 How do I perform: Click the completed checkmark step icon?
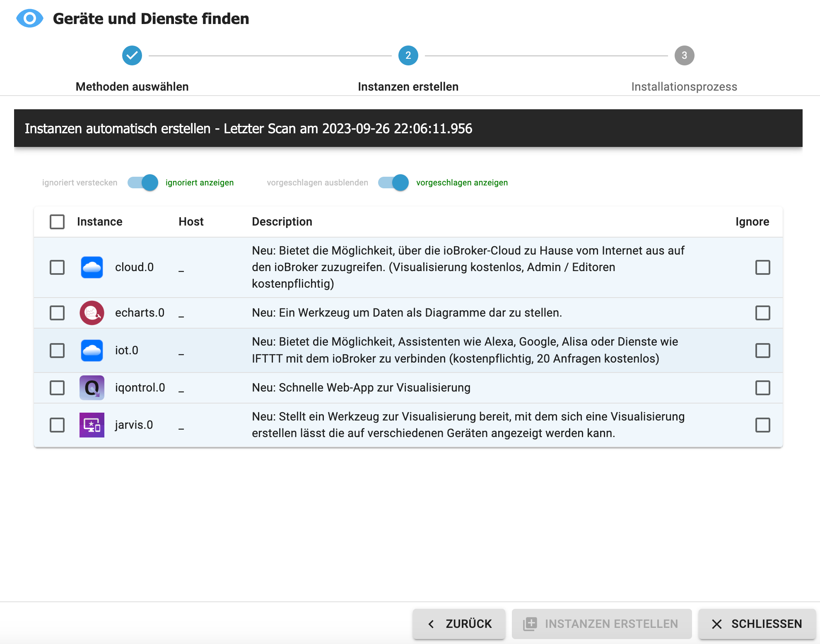click(x=132, y=55)
